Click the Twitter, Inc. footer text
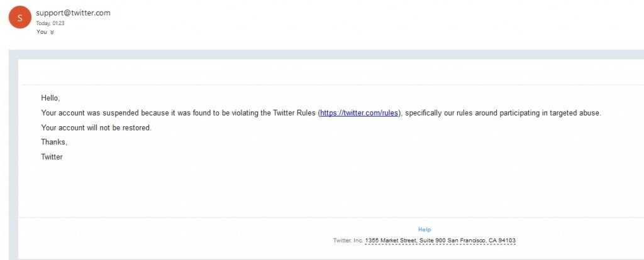The width and height of the screenshot is (644, 260). coord(348,241)
